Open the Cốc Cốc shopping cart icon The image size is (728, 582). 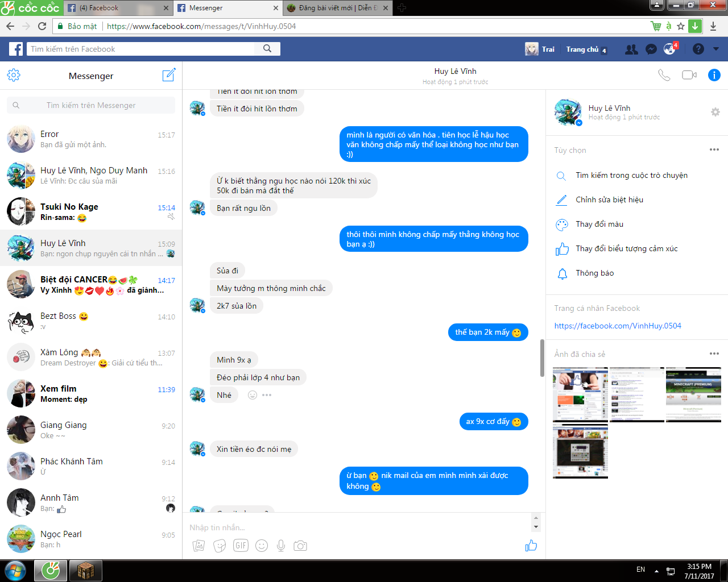pyautogui.click(x=656, y=26)
